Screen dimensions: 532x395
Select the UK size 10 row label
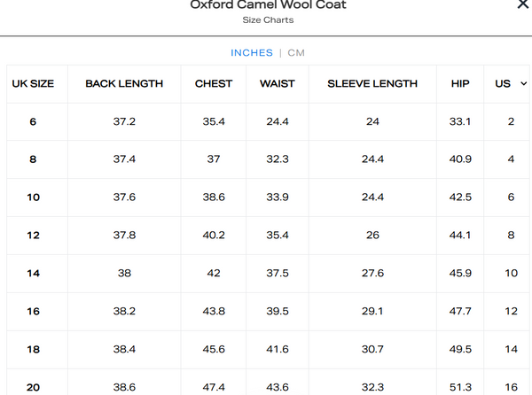pyautogui.click(x=33, y=197)
